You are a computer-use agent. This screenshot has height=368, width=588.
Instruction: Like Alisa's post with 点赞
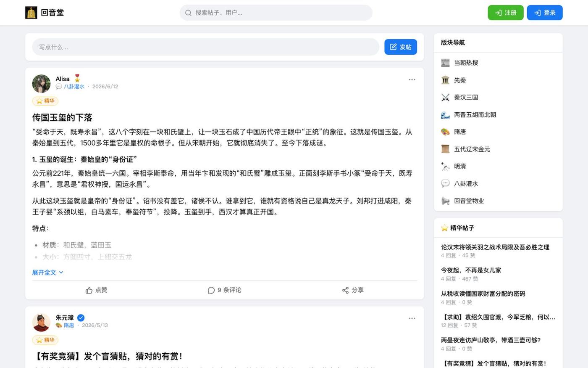tap(96, 290)
